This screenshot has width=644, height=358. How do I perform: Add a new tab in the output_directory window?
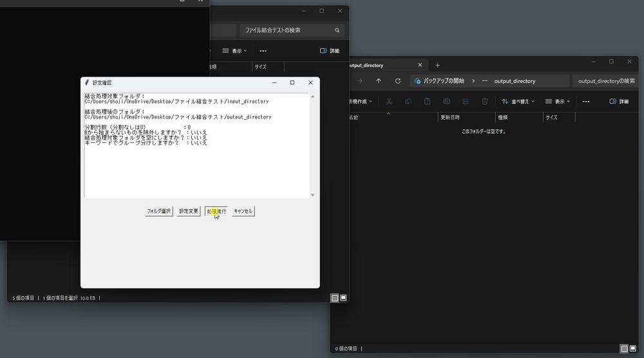click(437, 65)
